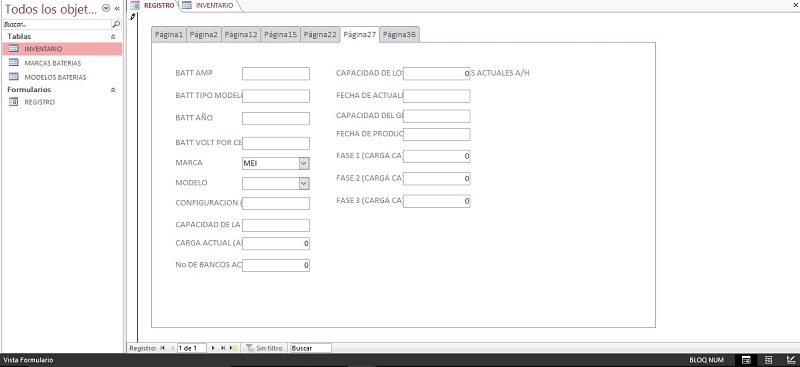The image size is (800, 367).
Task: Click search magnifier in navigation pane
Action: [x=116, y=24]
